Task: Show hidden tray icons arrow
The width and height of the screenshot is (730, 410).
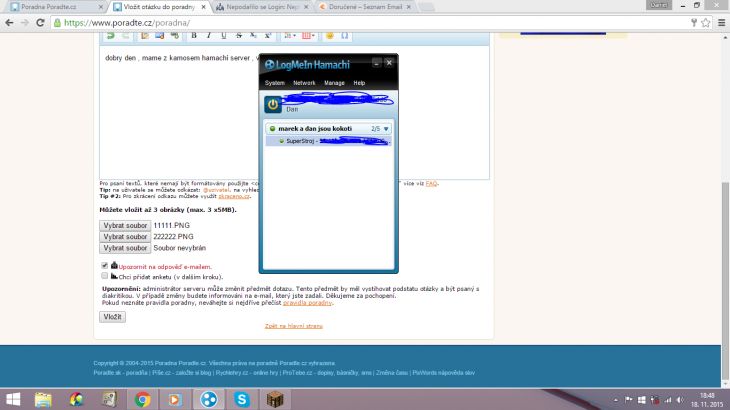Action: (616, 400)
